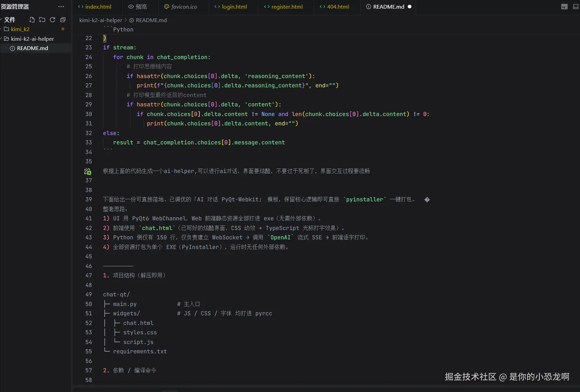Click the unsaved dot on README.md tab

point(410,7)
